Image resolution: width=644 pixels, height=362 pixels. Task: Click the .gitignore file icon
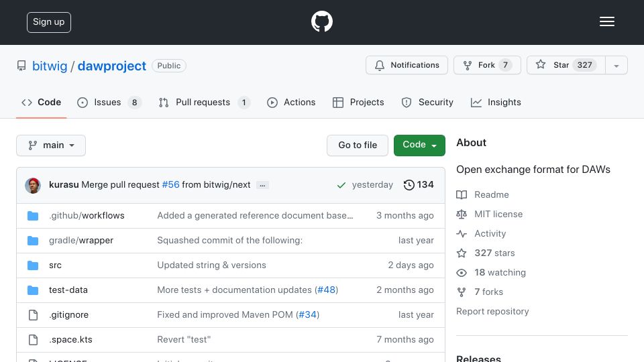coord(33,315)
